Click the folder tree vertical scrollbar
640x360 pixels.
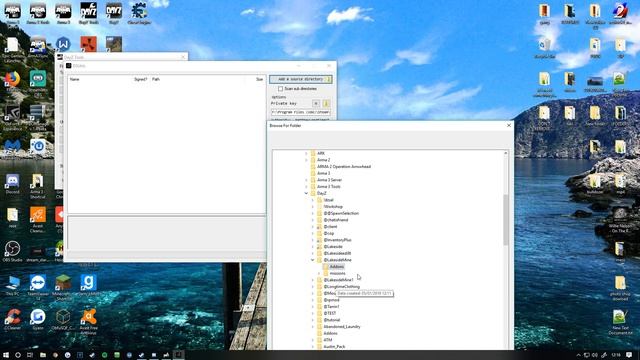pos(506,220)
